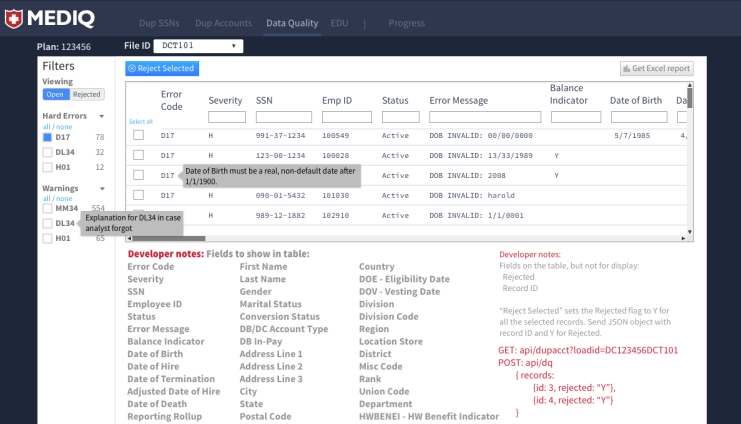Click employee ID 102910 cell
741x424 pixels.
pos(336,215)
